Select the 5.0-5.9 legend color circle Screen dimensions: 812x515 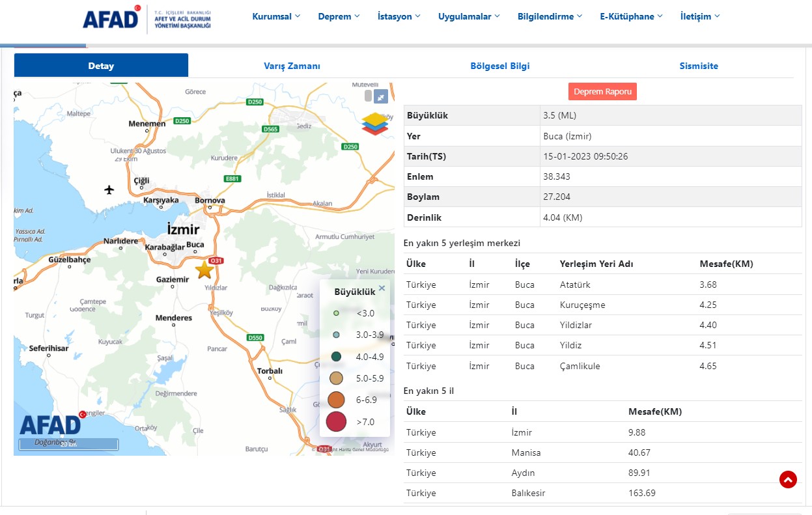[336, 378]
